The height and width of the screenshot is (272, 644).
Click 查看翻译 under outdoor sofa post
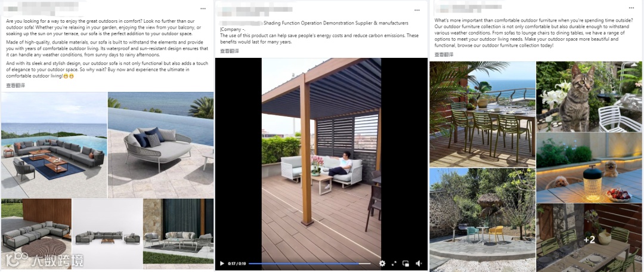(x=15, y=85)
